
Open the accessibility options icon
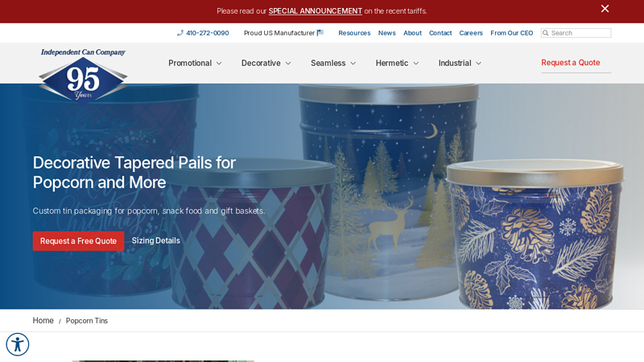pyautogui.click(x=17, y=344)
